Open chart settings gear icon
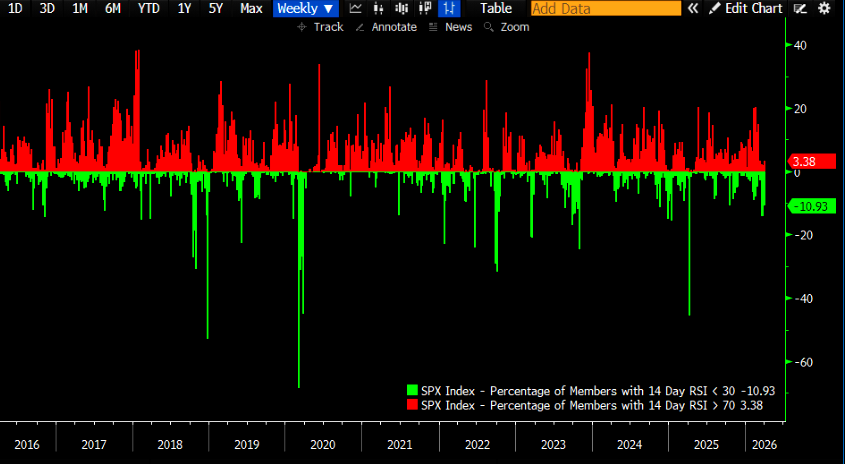The height and width of the screenshot is (464, 846). point(824,8)
